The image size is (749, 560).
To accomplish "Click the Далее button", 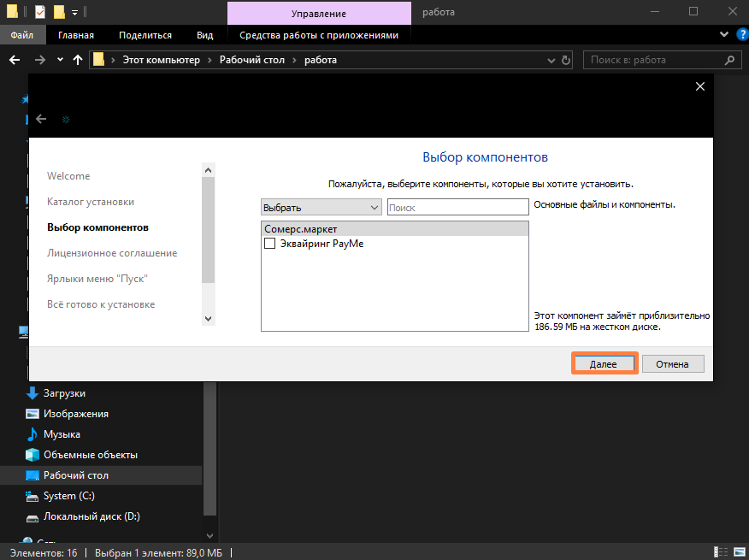I will [605, 363].
